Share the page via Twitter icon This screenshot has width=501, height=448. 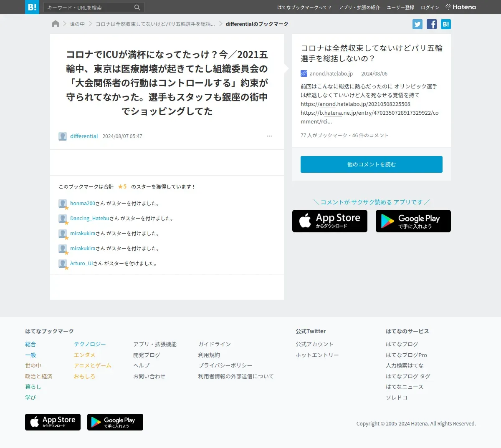pos(417,24)
